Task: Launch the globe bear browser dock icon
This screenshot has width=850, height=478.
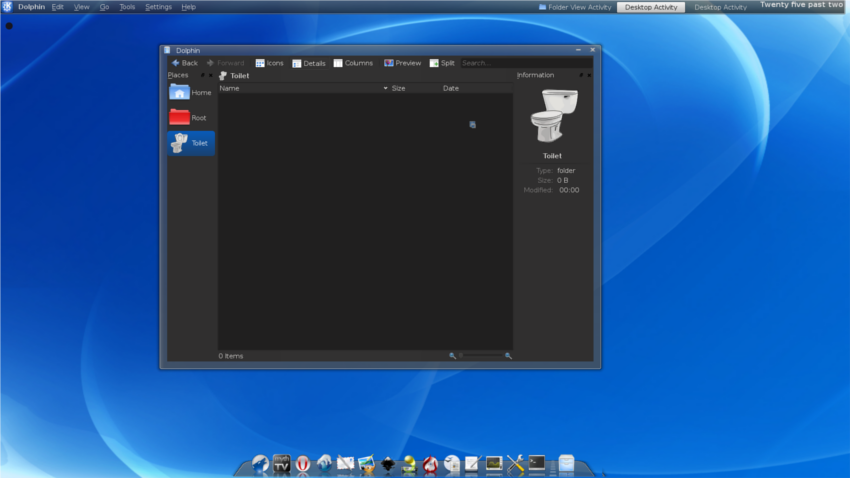Action: click(324, 464)
